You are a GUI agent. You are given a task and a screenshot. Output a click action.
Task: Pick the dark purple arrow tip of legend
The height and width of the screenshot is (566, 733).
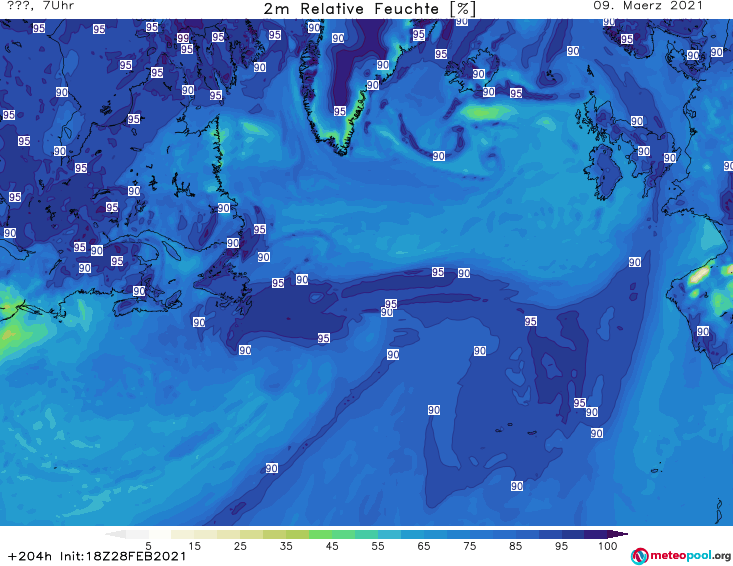(x=619, y=534)
